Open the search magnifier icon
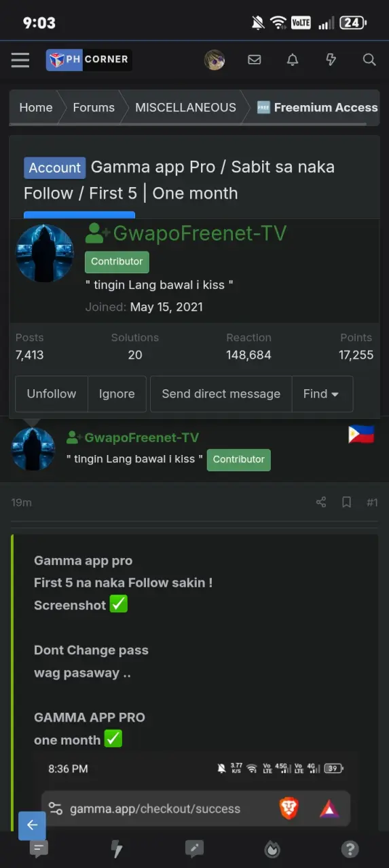The width and height of the screenshot is (389, 868). point(369,60)
